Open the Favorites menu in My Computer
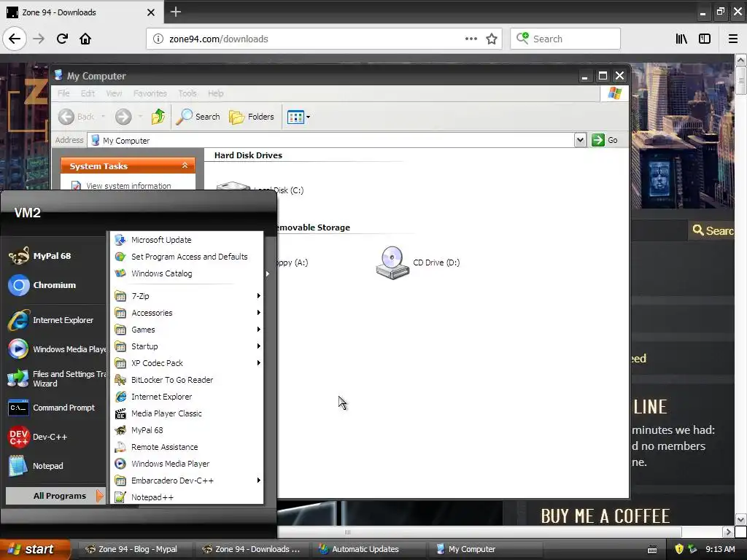 coord(150,93)
